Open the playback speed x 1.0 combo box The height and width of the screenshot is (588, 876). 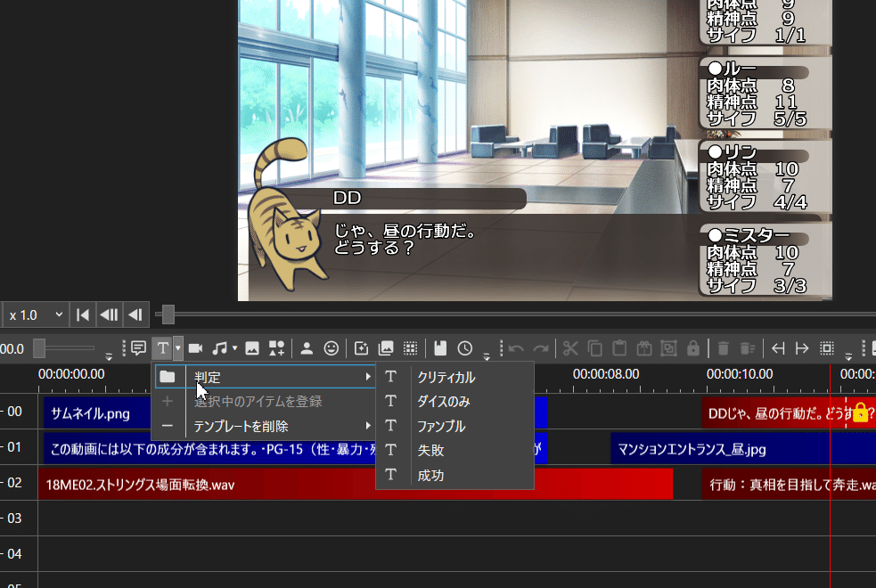pos(36,315)
